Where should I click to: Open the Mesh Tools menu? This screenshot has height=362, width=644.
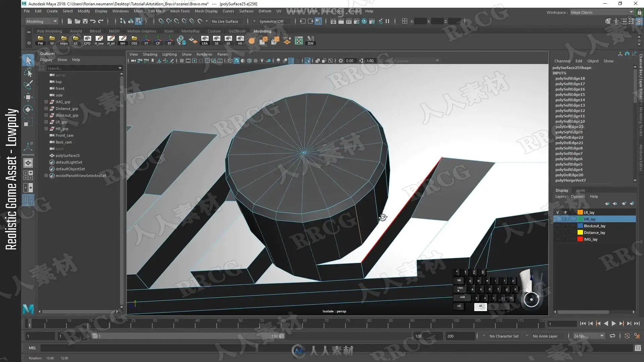click(180, 11)
